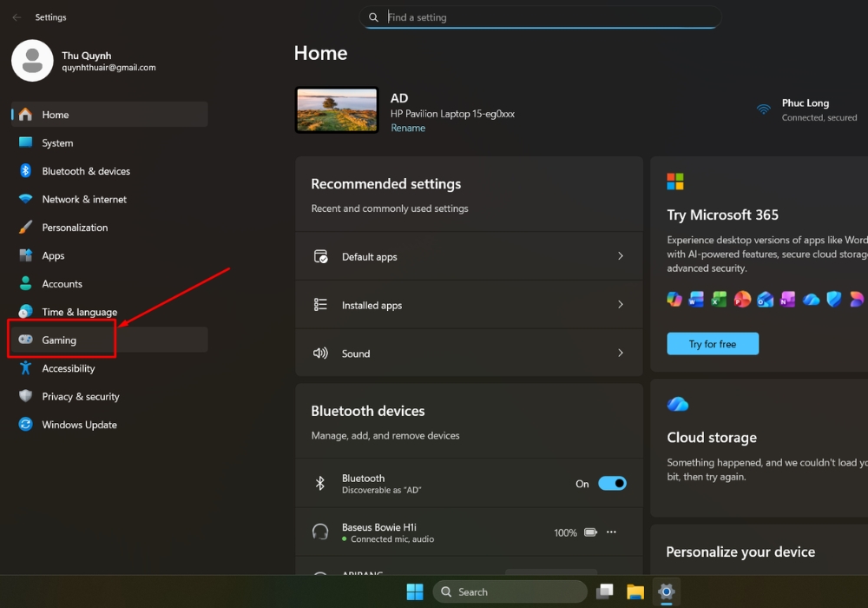Image resolution: width=868 pixels, height=608 pixels.
Task: Click the Bluetooth symbol beside Discoverable text
Action: tap(320, 484)
